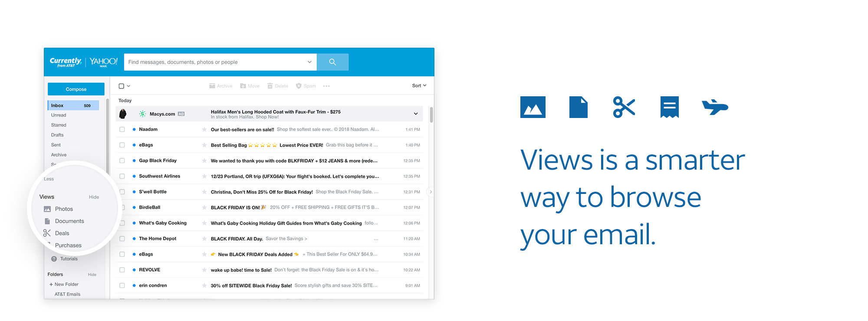Image resolution: width=868 pixels, height=321 pixels.
Task: Open the Sort dropdown
Action: click(419, 85)
